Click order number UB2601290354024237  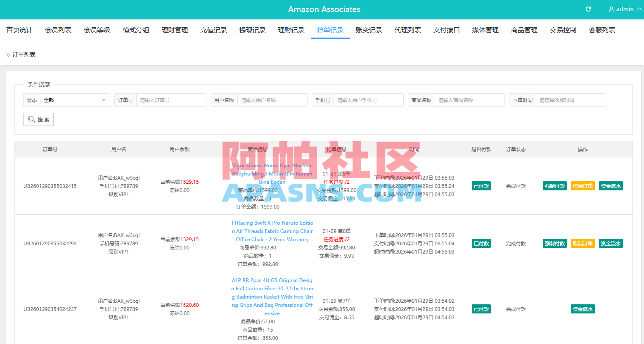point(50,309)
